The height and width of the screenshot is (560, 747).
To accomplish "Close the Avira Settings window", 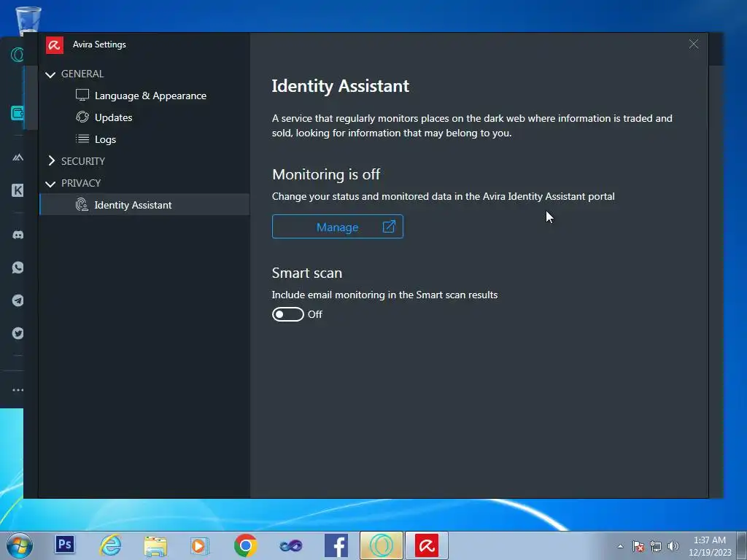I will tap(694, 44).
